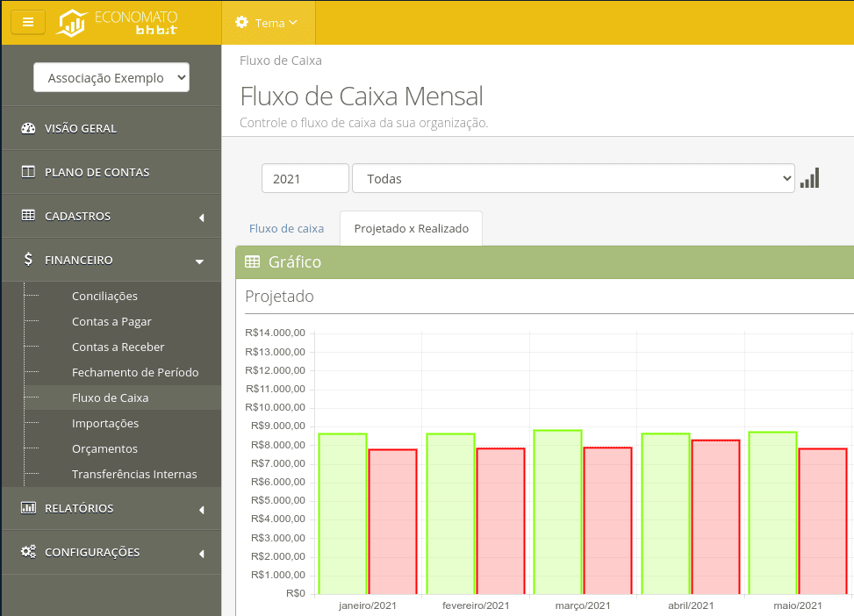854x616 pixels.
Task: Click the gear icon beside Tema
Action: click(241, 22)
